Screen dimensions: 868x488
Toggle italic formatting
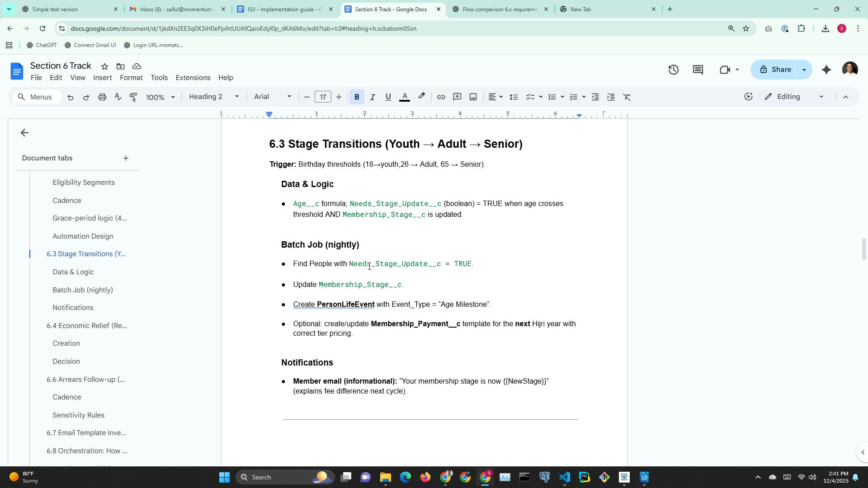[x=373, y=97]
